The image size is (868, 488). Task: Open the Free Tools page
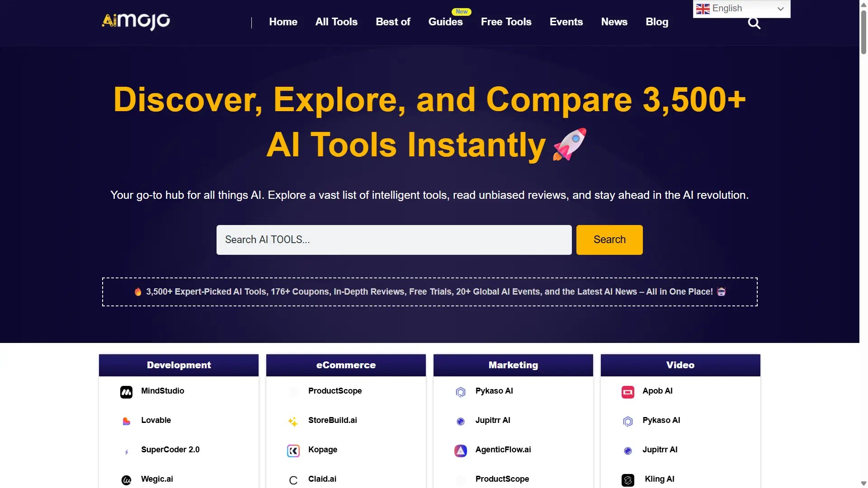coord(506,22)
